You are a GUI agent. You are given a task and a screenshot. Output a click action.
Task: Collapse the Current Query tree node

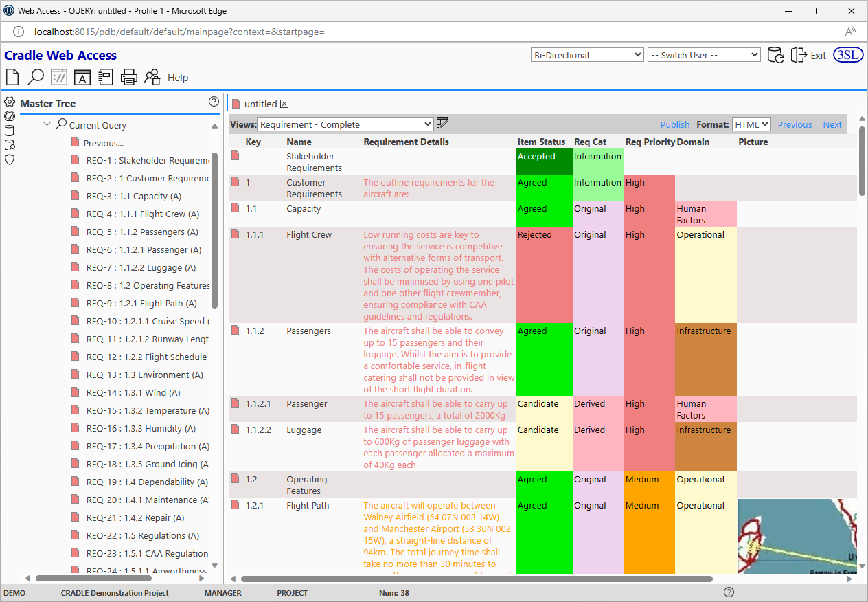(x=47, y=124)
